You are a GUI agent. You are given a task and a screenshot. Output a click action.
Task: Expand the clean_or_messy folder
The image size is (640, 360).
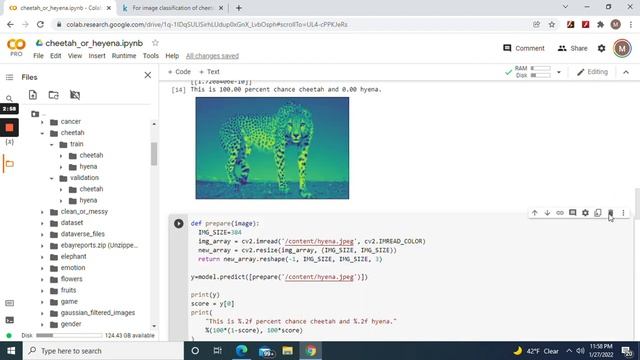(42, 212)
